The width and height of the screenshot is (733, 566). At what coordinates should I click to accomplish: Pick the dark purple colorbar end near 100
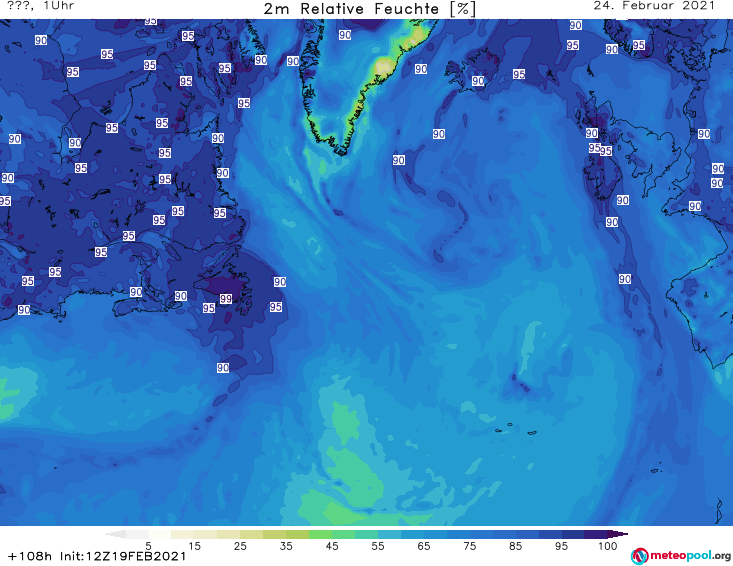618,534
